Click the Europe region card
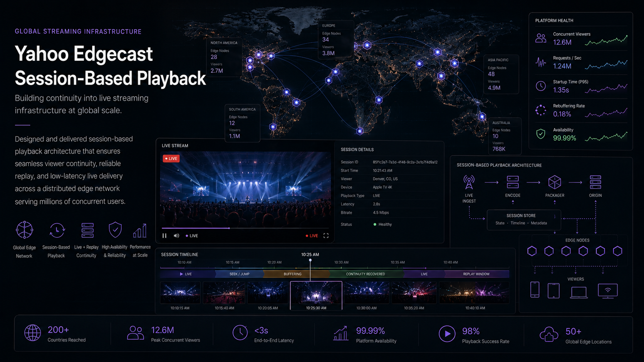Screen dimensions: 644x362 tap(336, 40)
